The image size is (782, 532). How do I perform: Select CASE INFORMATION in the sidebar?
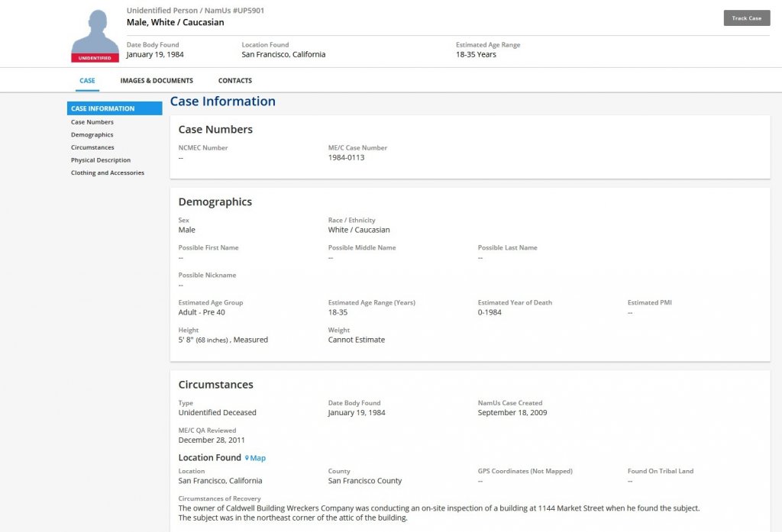pos(114,108)
